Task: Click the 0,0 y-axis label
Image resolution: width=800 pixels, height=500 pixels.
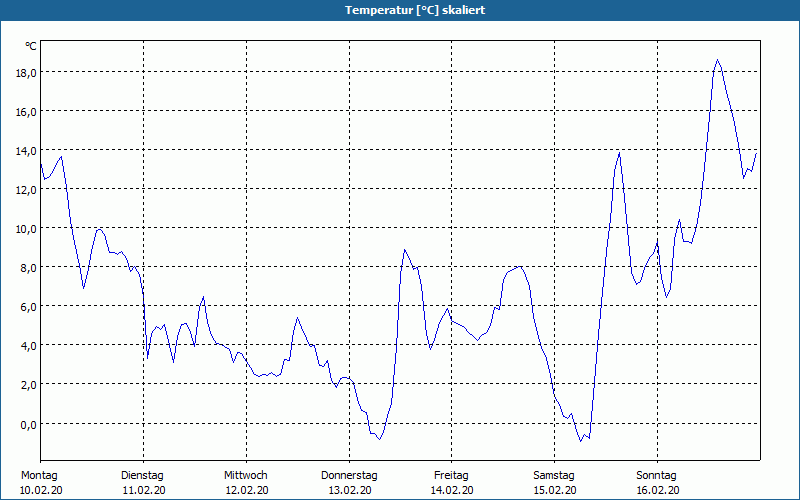Action: click(28, 424)
